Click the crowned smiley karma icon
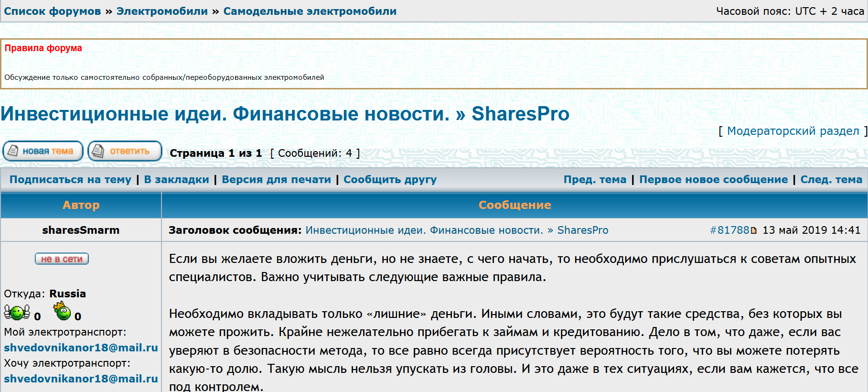Screen dimensions: 868x392 click(x=62, y=312)
